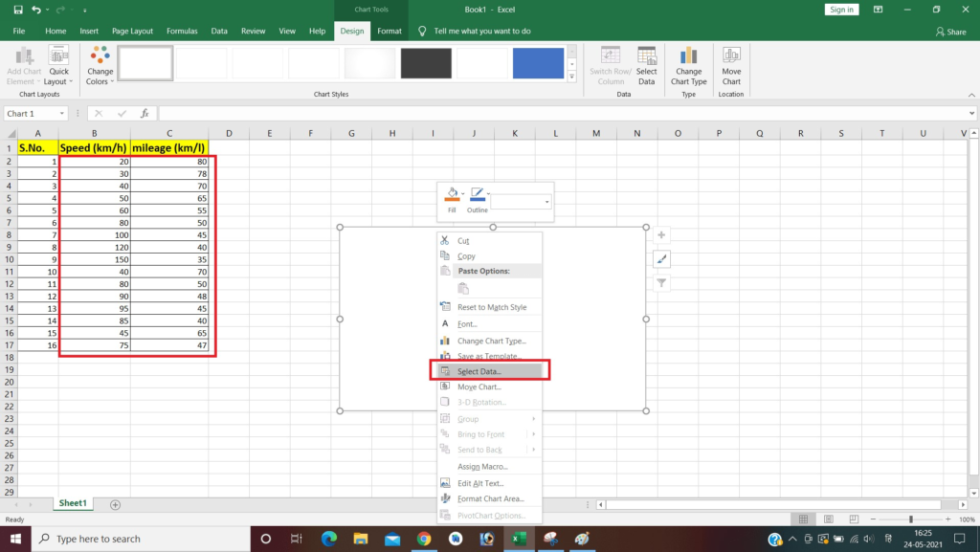Choose Reset to Match Style
The image size is (980, 552).
click(489, 307)
